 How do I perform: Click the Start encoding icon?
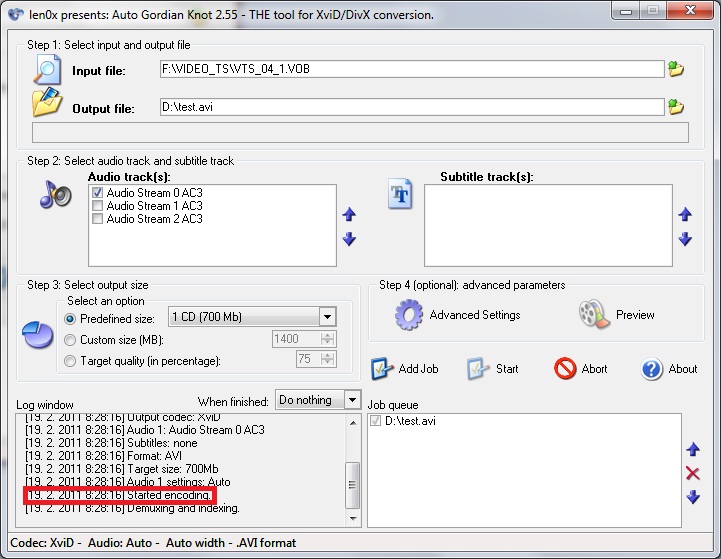pyautogui.click(x=478, y=369)
